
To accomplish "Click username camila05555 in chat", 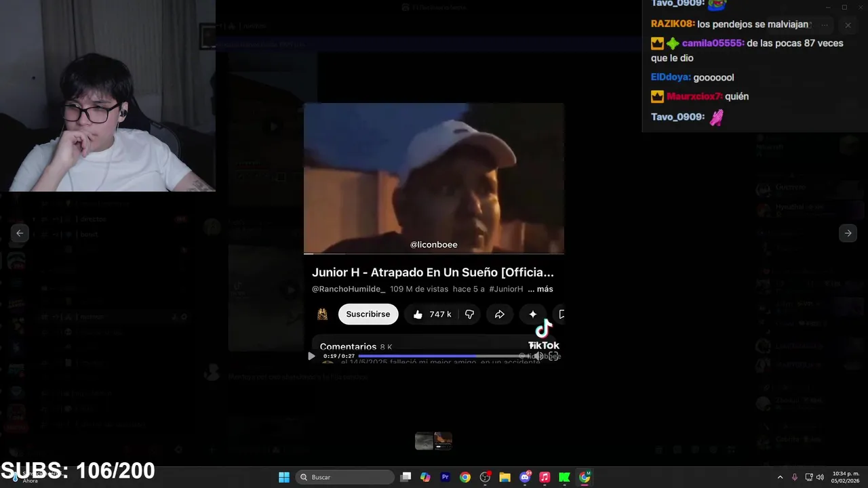I will (x=713, y=43).
